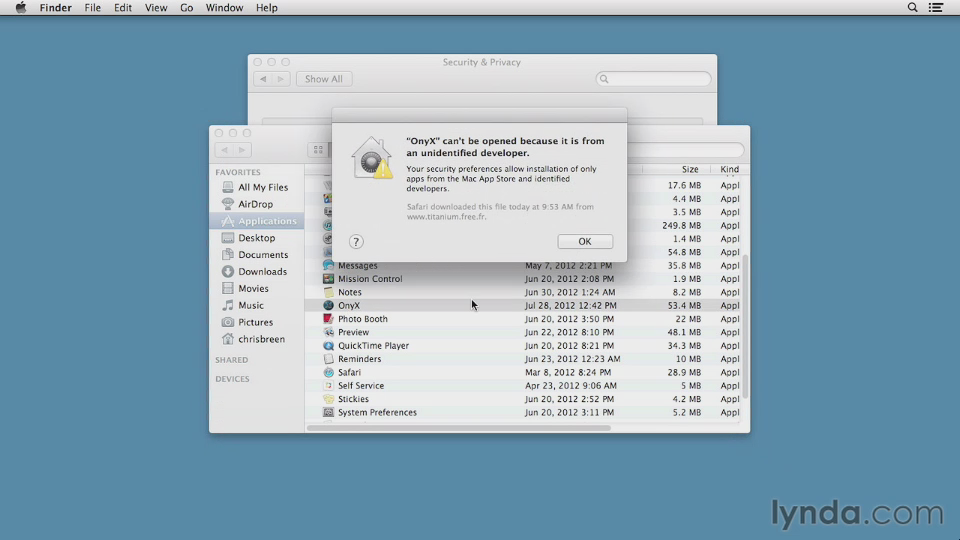
Task: Click the Finder horizontal scrollbar
Action: click(x=459, y=427)
